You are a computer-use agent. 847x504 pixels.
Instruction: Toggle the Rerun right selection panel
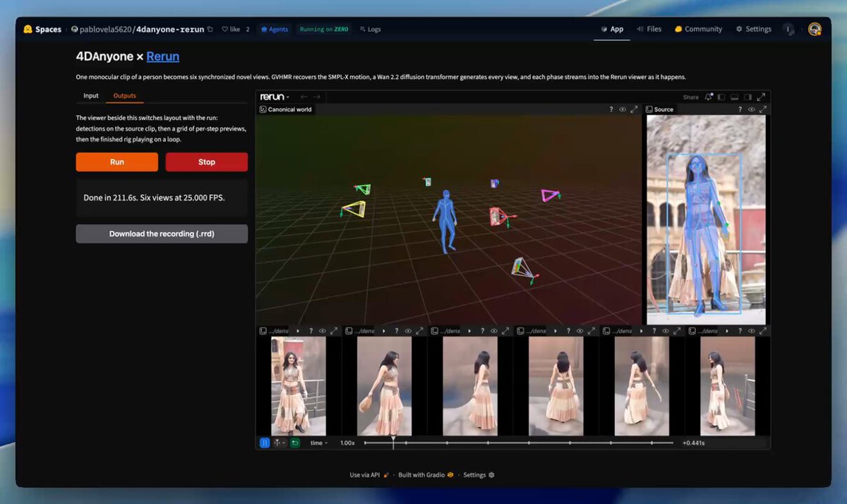point(747,97)
